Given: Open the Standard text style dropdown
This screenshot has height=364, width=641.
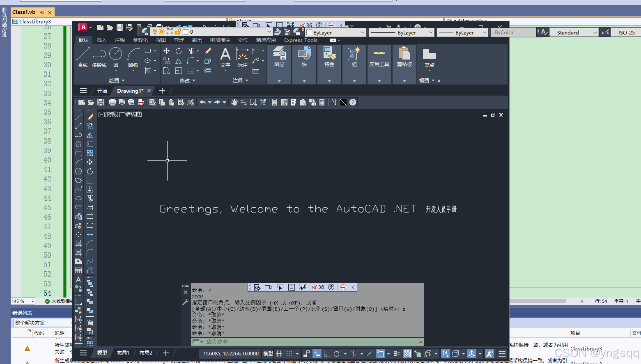Looking at the screenshot, I should click(595, 32).
